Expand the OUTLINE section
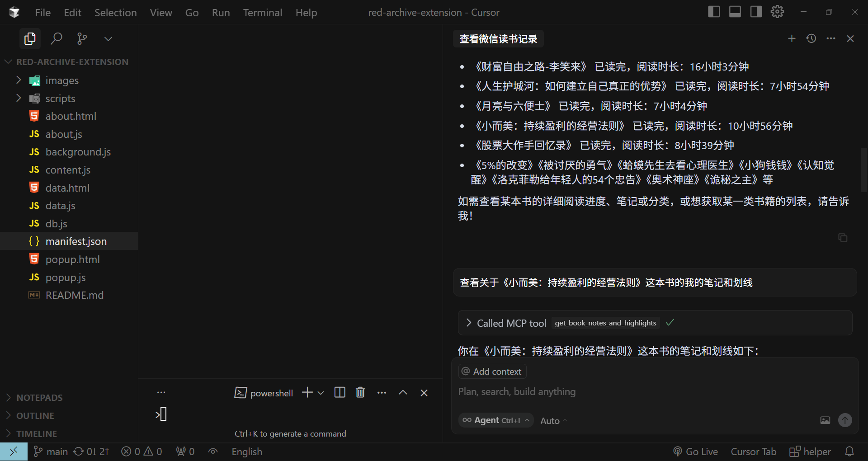Viewport: 868px width, 461px height. (69, 416)
